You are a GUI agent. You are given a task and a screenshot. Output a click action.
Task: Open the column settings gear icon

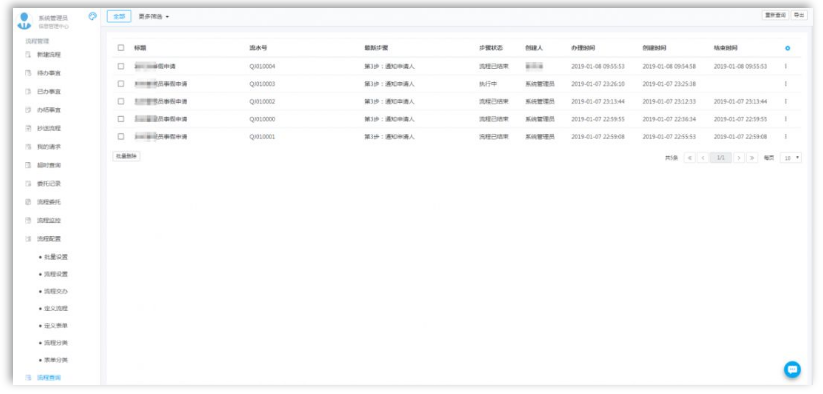pos(787,48)
